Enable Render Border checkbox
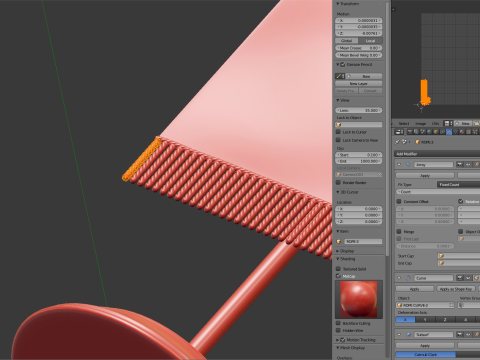Viewport: 480px width, 360px height. click(x=338, y=183)
